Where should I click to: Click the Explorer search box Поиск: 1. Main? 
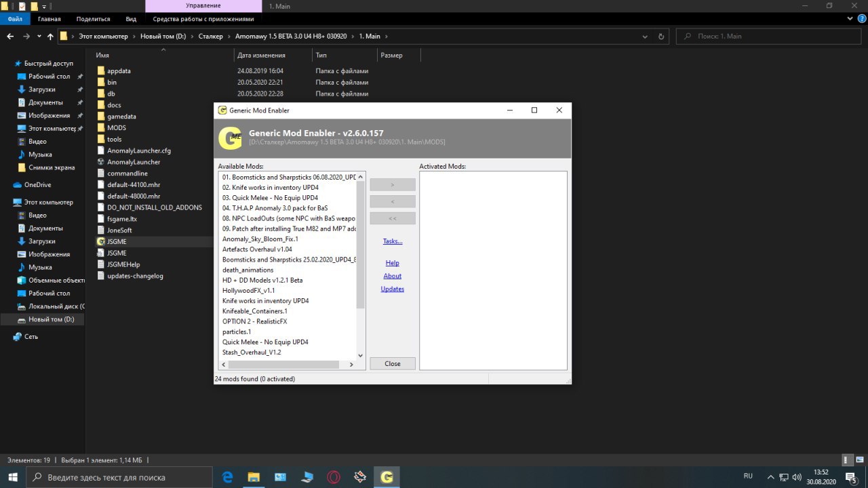point(768,36)
